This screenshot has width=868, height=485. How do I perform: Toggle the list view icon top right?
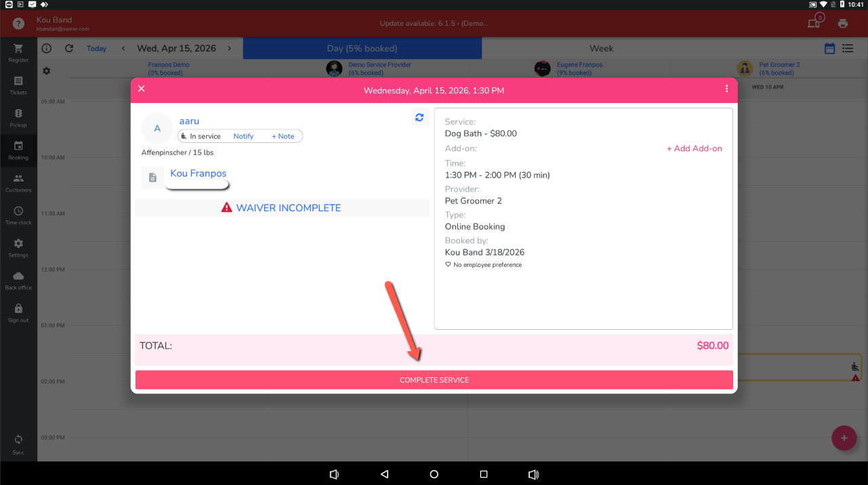coord(848,48)
